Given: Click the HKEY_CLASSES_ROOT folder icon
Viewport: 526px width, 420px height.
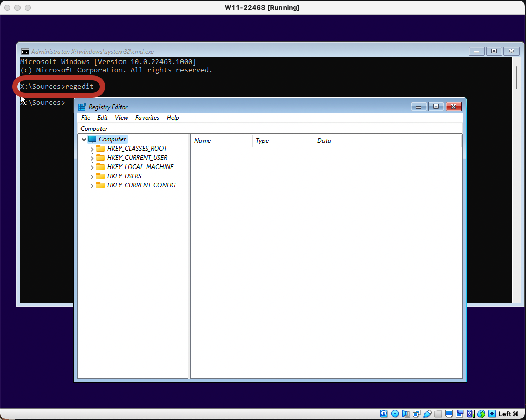Looking at the screenshot, I should [x=100, y=148].
